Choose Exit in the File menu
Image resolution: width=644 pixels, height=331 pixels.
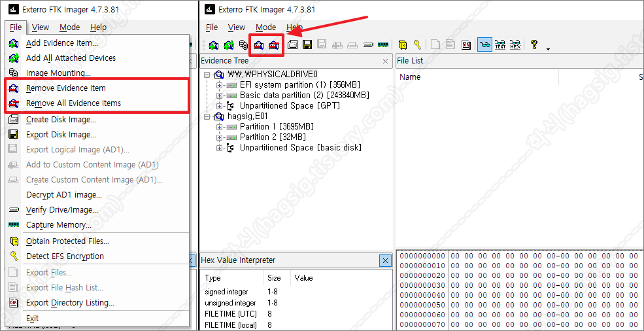tap(97, 319)
